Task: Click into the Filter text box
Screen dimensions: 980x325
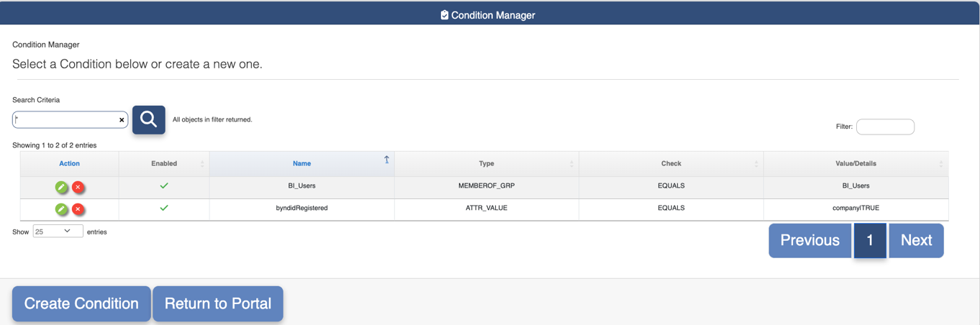Action: [885, 127]
